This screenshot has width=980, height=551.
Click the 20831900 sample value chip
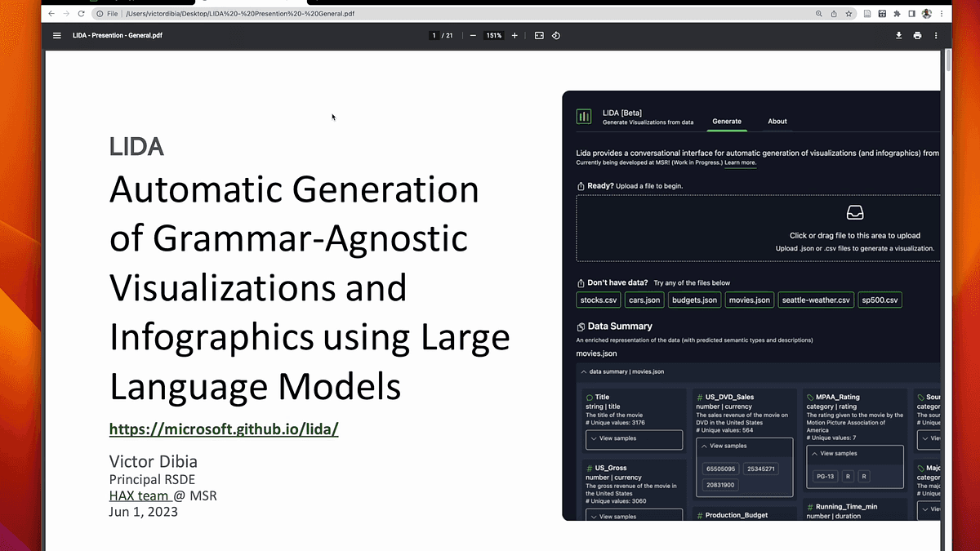point(720,485)
